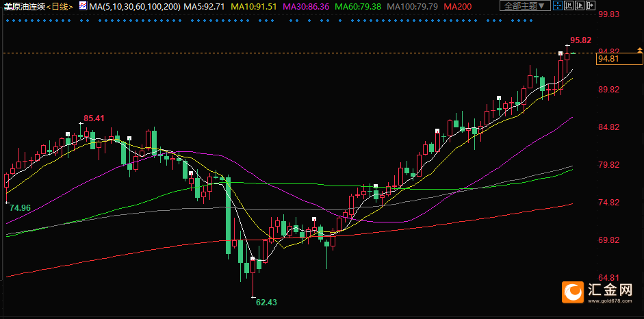Click the 74.96 low price label

tap(20, 207)
